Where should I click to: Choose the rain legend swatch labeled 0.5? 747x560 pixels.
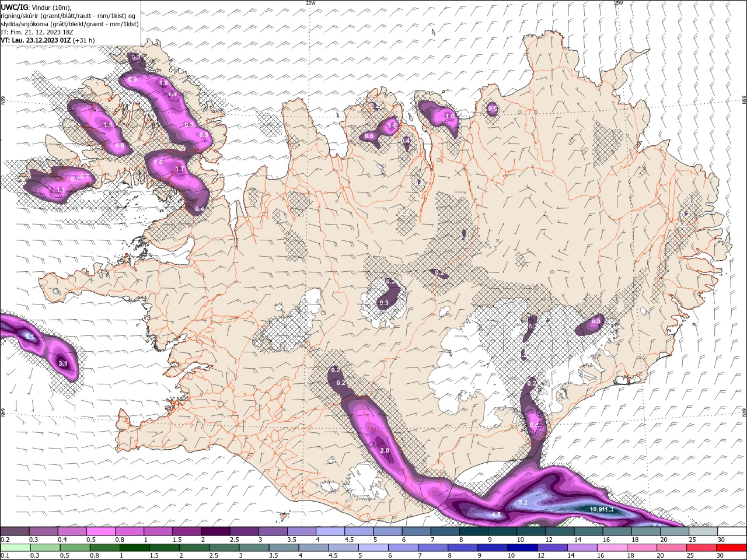(x=75, y=547)
